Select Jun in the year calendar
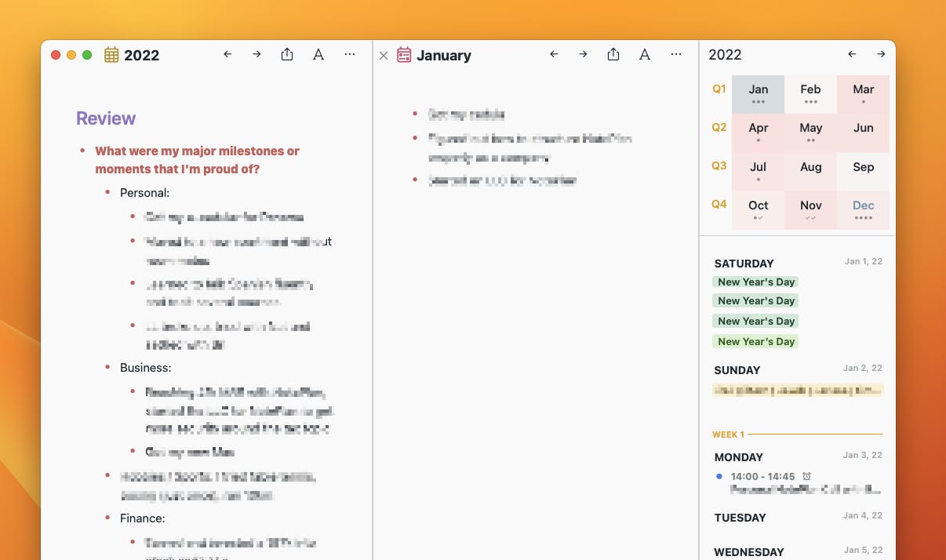 tap(863, 133)
